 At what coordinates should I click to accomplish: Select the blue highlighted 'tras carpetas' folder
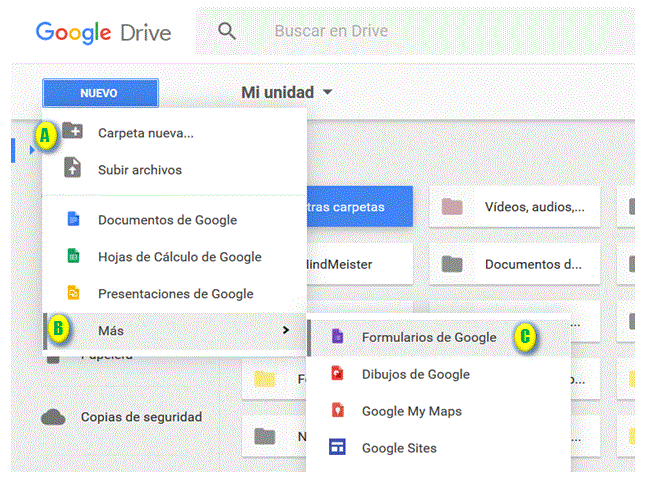pos(360,207)
